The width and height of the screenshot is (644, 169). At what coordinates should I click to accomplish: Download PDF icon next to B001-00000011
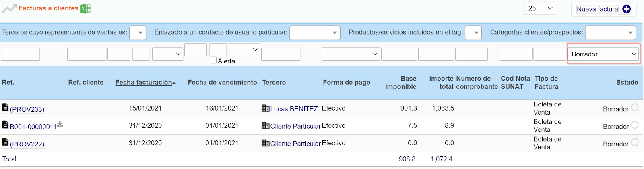pyautogui.click(x=60, y=125)
